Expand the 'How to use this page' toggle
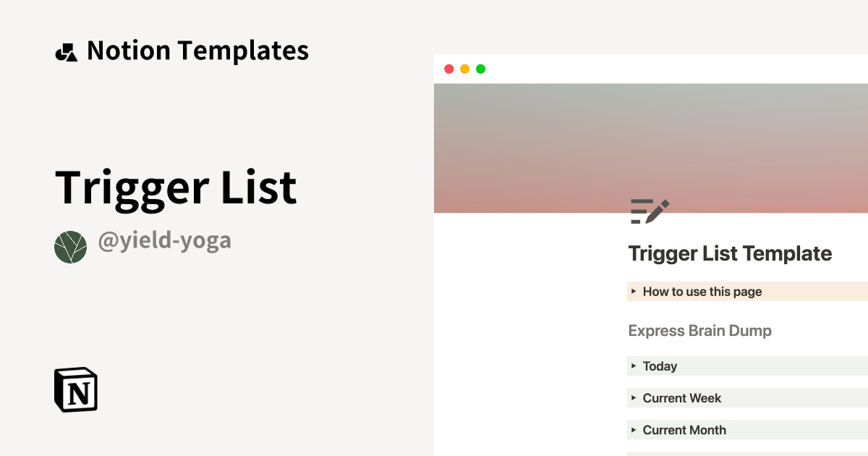868x456 pixels. click(634, 291)
